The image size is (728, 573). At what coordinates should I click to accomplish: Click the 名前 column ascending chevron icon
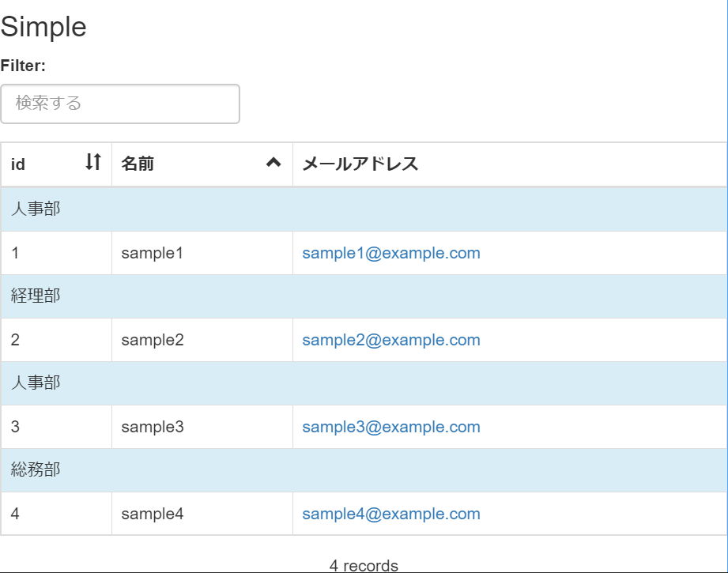pyautogui.click(x=273, y=162)
